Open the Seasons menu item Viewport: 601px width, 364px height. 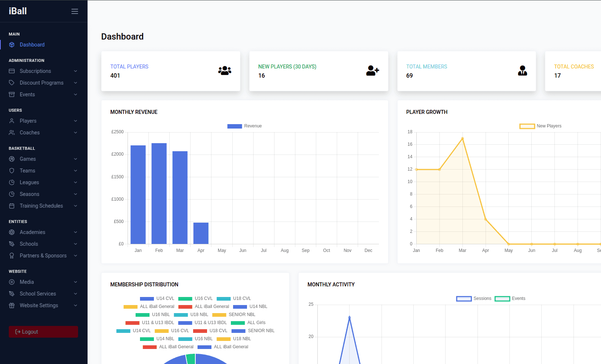44,194
